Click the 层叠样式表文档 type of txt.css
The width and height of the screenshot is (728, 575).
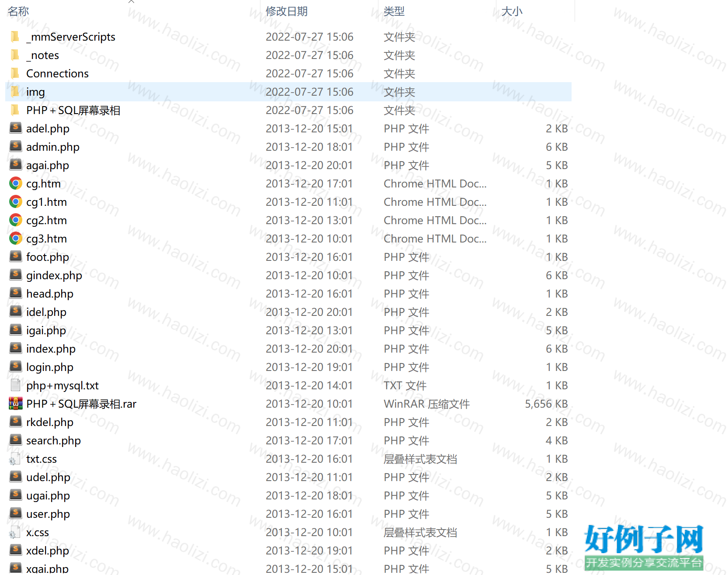pos(420,459)
